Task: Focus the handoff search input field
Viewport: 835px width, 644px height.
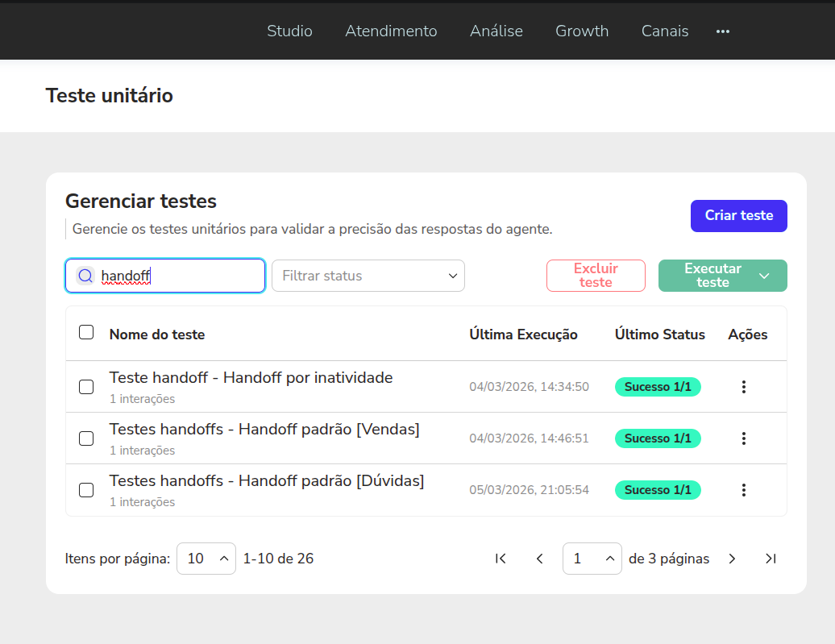Action: (x=177, y=276)
